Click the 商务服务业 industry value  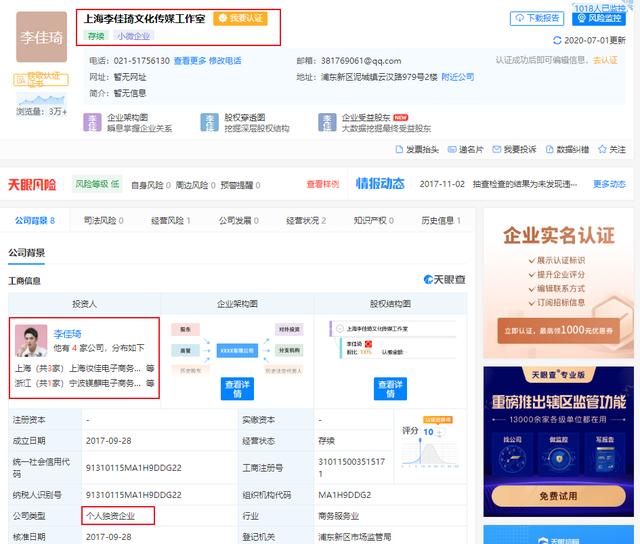(x=339, y=516)
